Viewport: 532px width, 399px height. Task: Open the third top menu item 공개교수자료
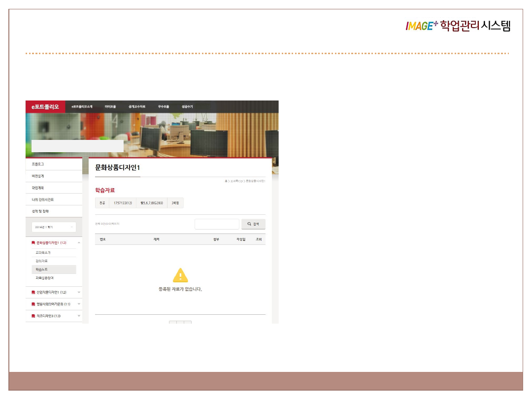tap(137, 106)
